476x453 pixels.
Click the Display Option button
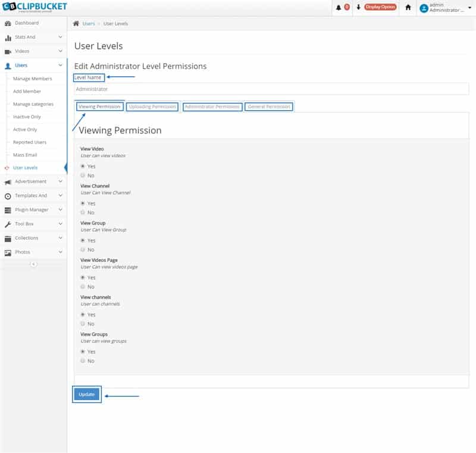(x=380, y=8)
